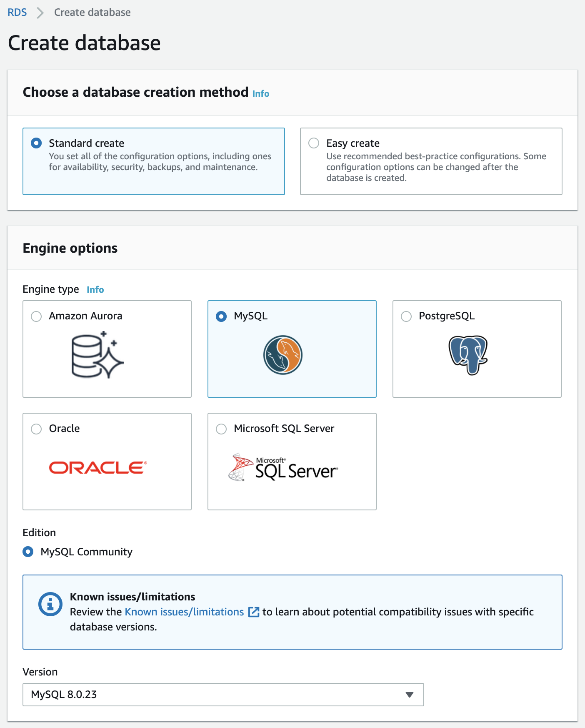Choose Microsoft SQL Server radio button
Image resolution: width=585 pixels, height=728 pixels.
click(221, 429)
